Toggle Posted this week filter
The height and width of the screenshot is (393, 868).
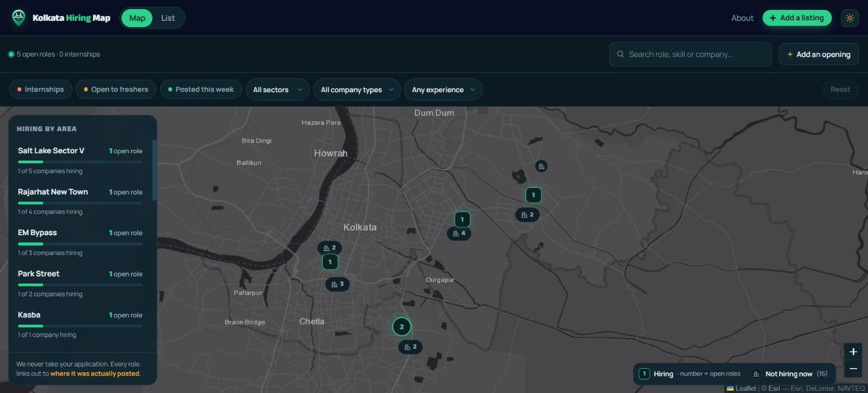coord(201,89)
